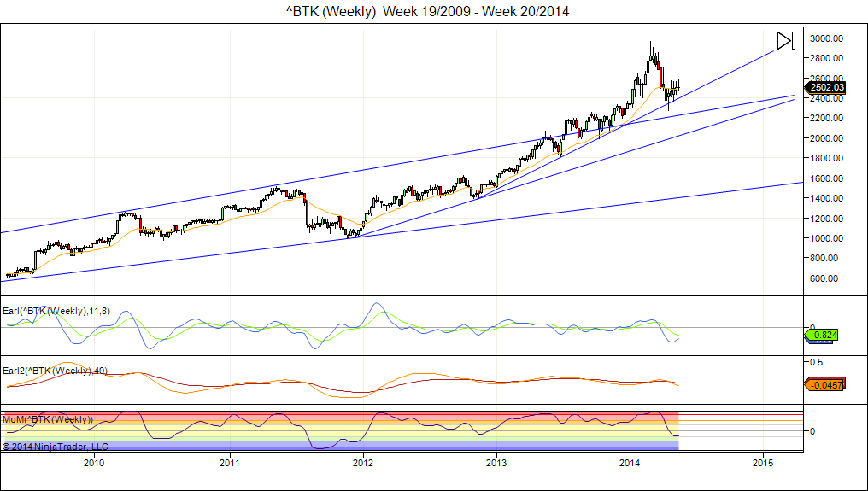
Task: Select the MoM(^BTK(Weekly)) indicator label
Action: tap(48, 419)
